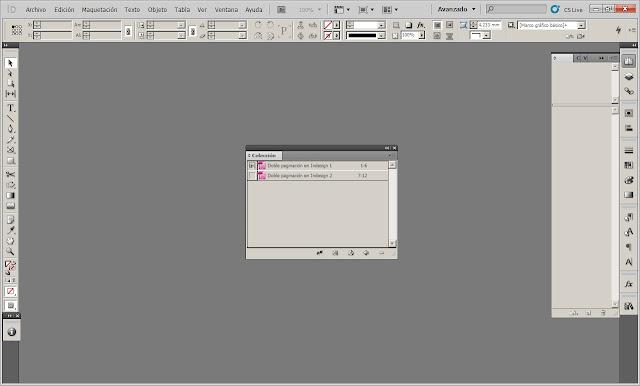Image resolution: width=640 pixels, height=386 pixels.
Task: Click the Apply None swatch in toolbox
Action: (11, 291)
